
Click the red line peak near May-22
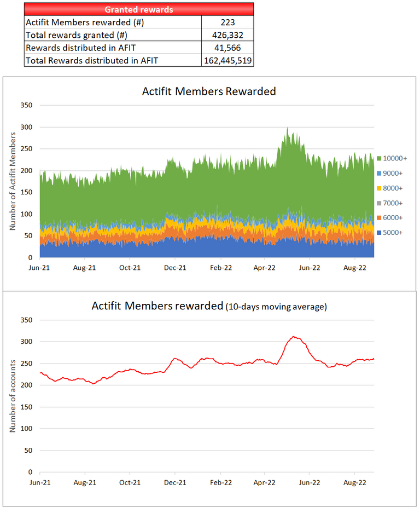(x=294, y=337)
